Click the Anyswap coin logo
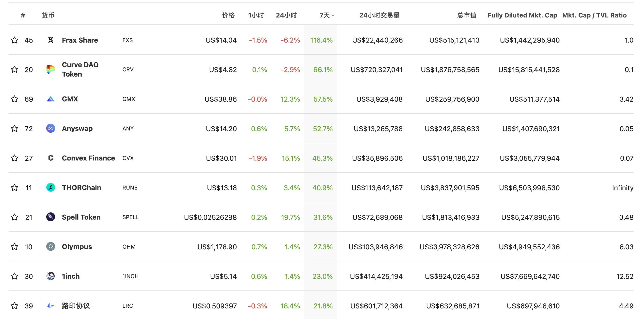 [50, 128]
